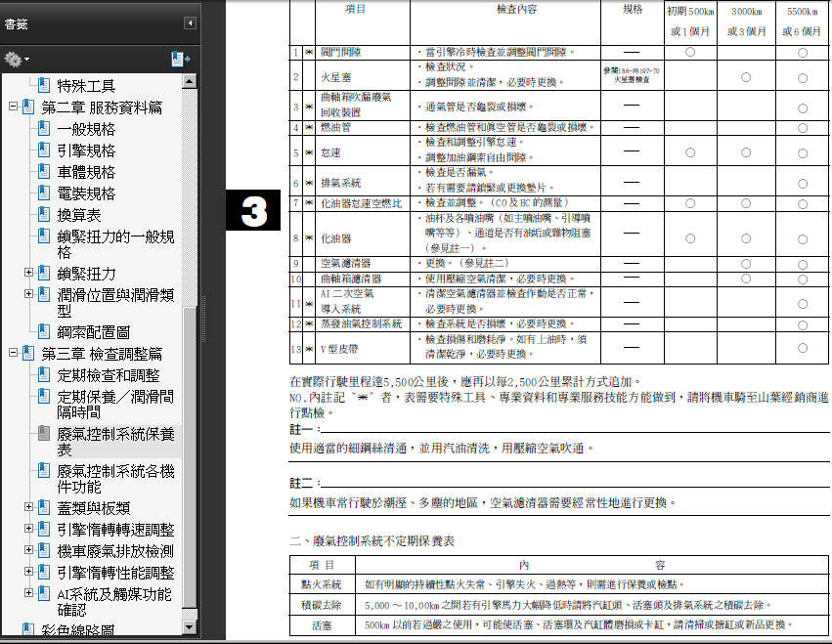
Task: Click the bookmark icon beside 鎖緊扭力的一般規格
Action: [x=45, y=236]
